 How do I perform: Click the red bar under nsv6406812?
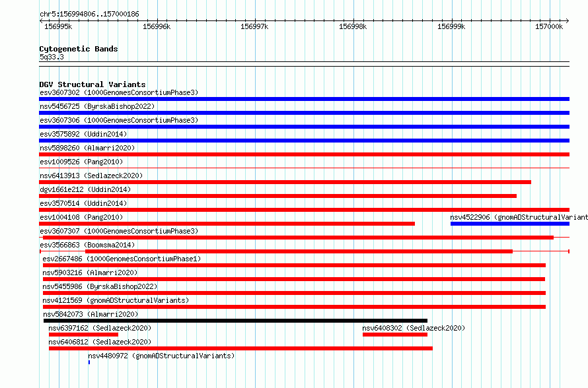[x=240, y=348]
